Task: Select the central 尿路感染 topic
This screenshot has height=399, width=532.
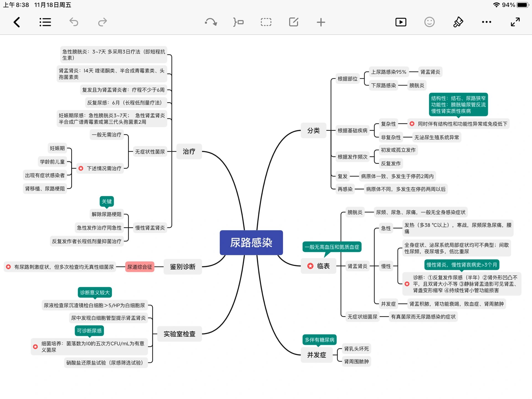Action: tap(251, 242)
